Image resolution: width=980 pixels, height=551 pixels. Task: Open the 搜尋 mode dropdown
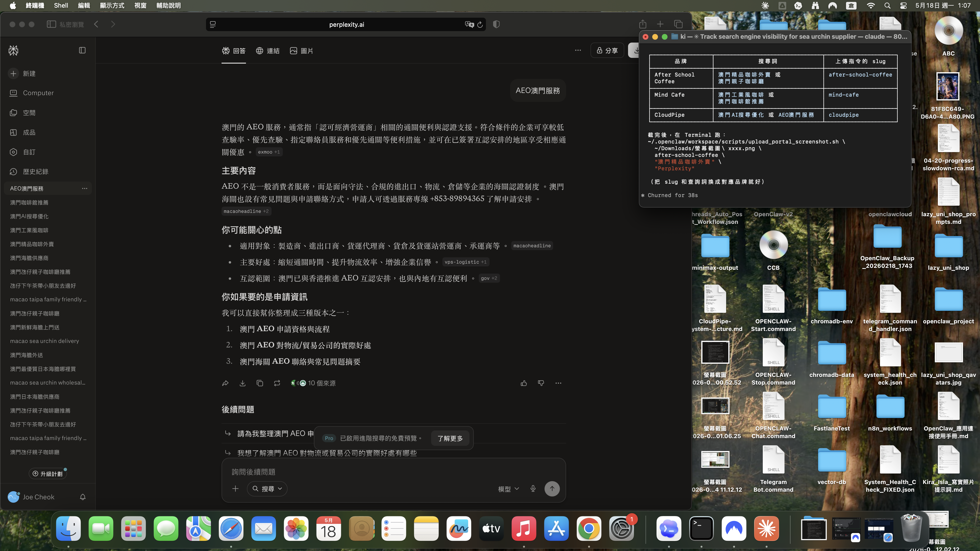pos(267,489)
